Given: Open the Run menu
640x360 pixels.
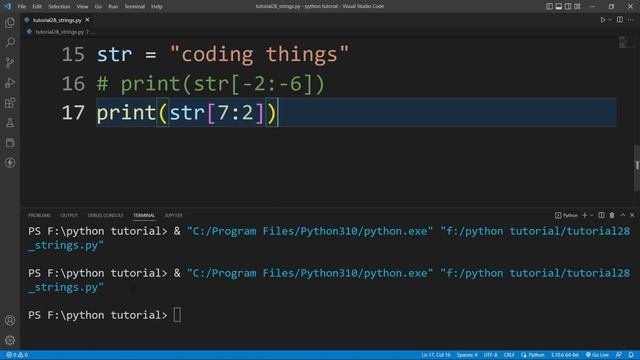Looking at the screenshot, I should (113, 7).
